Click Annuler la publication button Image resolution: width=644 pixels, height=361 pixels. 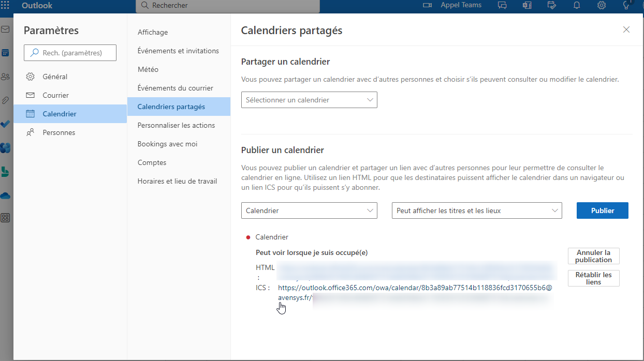593,256
